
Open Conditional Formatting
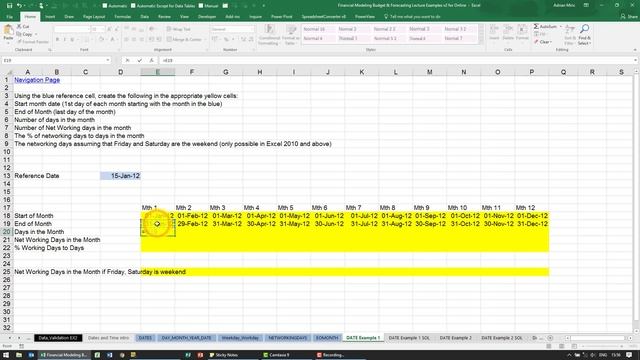tap(269, 34)
